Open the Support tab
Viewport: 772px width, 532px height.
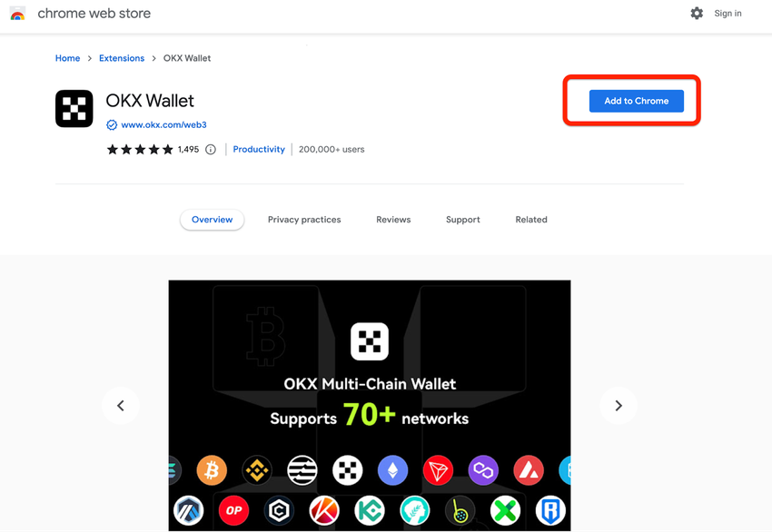coord(463,220)
